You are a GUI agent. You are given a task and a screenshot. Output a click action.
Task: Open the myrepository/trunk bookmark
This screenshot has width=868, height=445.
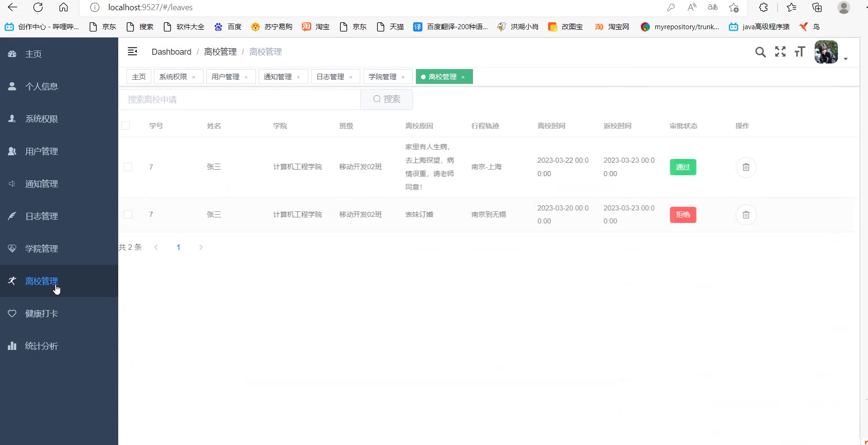(680, 27)
